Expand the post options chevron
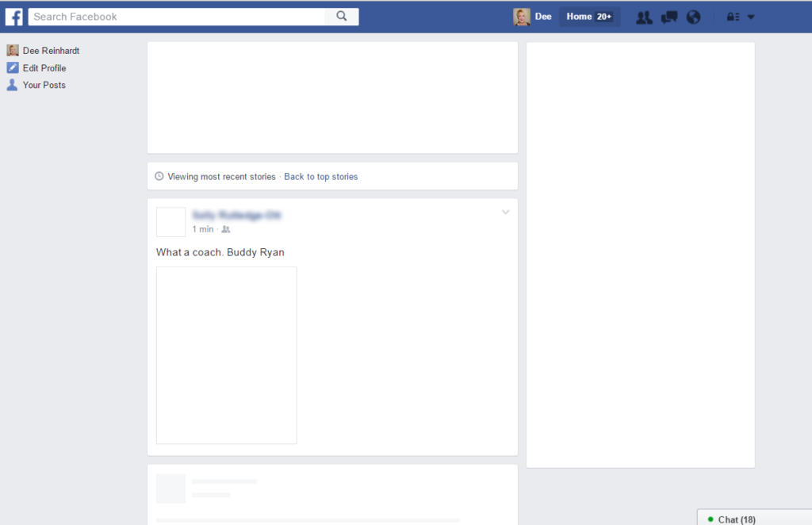 (x=505, y=213)
